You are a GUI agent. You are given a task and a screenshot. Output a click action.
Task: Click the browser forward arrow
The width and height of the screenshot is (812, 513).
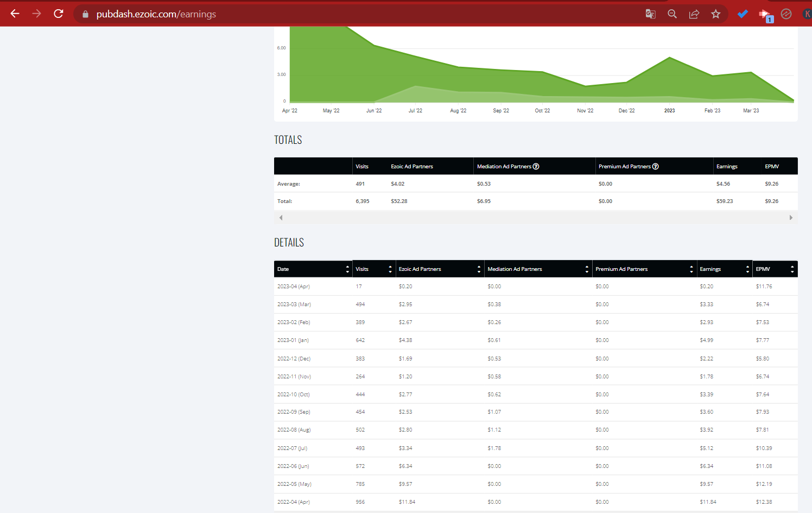[37, 14]
